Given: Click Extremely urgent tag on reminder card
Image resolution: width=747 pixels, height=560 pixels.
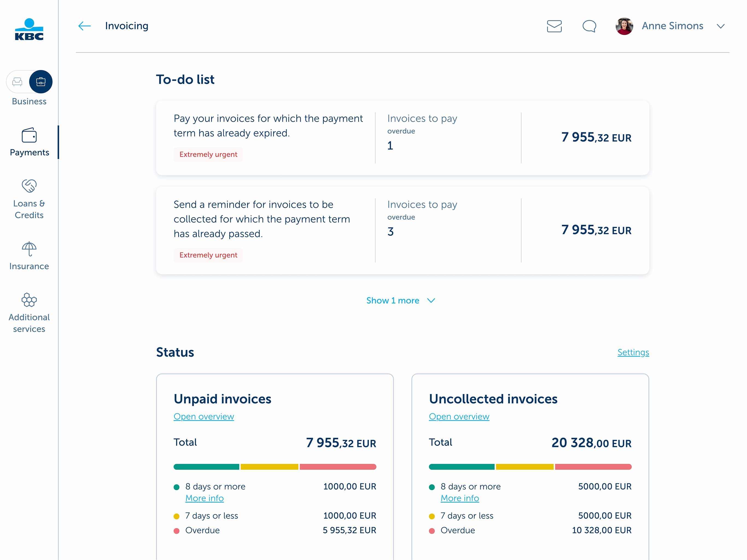Looking at the screenshot, I should (208, 255).
